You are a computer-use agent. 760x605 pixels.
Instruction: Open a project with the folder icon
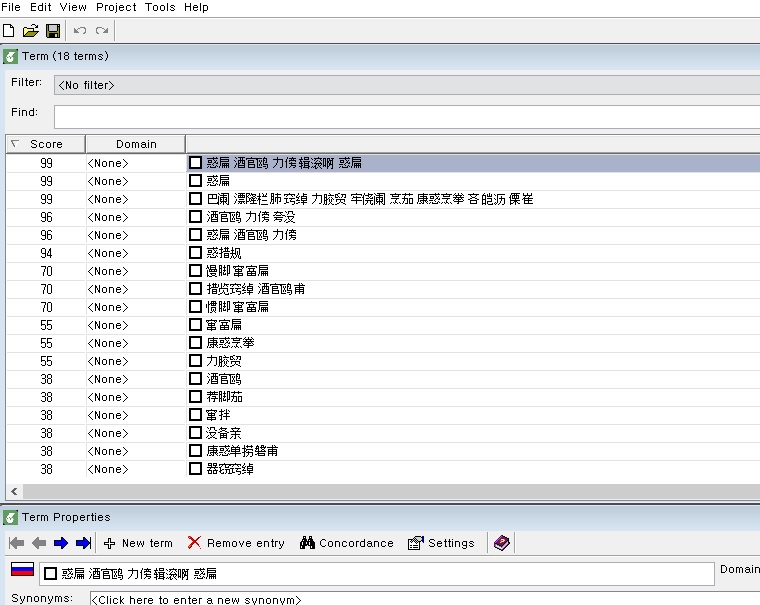pos(30,31)
